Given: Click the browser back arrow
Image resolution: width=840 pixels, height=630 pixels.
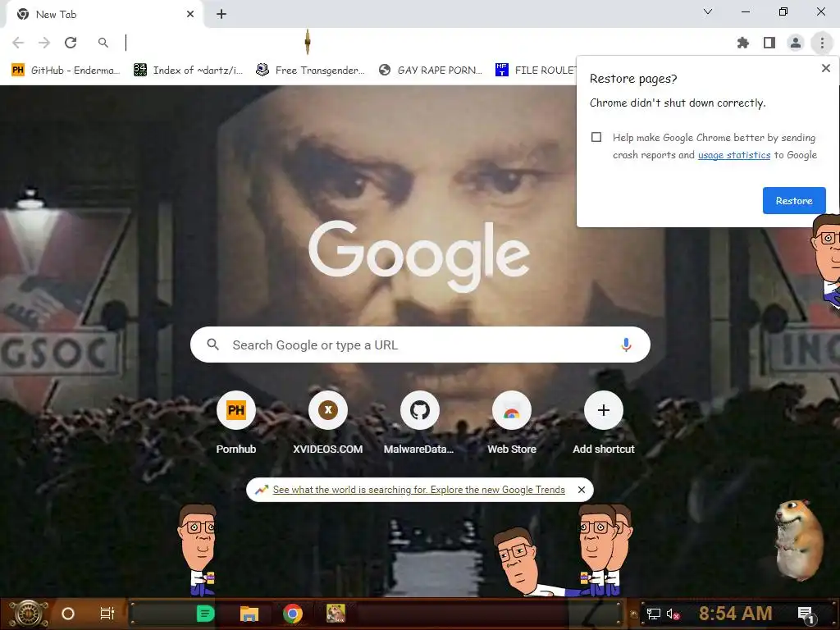Looking at the screenshot, I should coord(18,43).
